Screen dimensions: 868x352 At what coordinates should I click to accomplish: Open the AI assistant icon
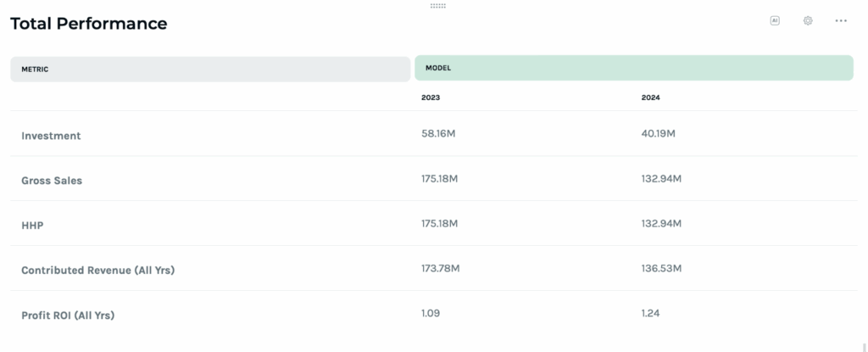click(x=775, y=20)
